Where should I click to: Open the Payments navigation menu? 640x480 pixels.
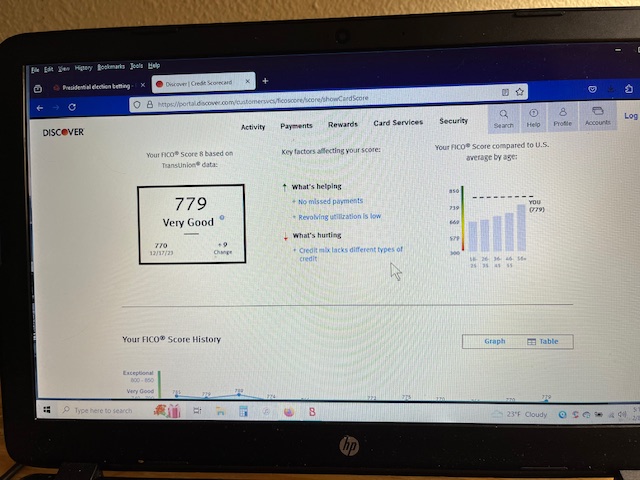coord(296,126)
